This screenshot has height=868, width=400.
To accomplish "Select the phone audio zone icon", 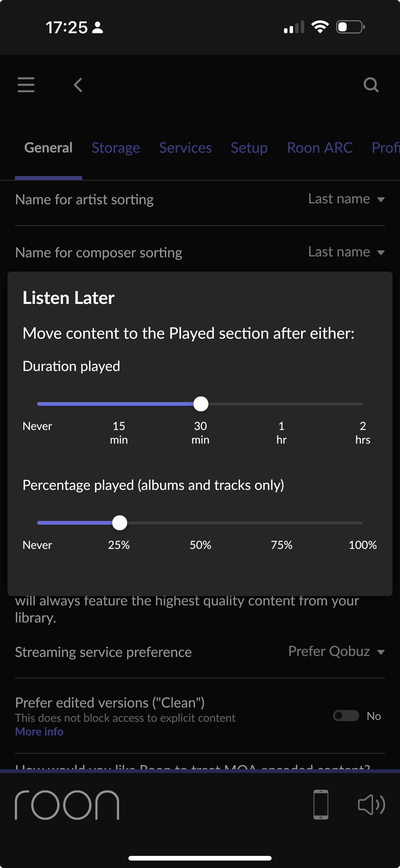I will (x=321, y=805).
